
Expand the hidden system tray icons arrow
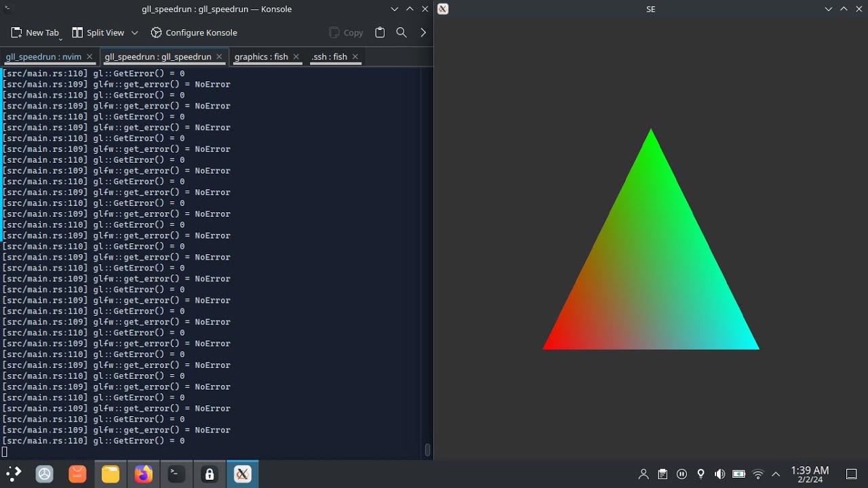coord(776,474)
